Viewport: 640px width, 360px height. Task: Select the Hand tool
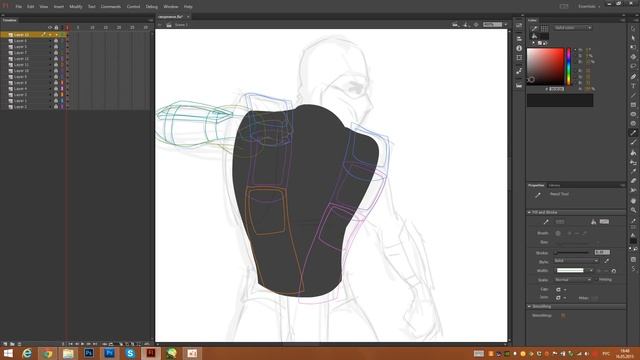[633, 201]
